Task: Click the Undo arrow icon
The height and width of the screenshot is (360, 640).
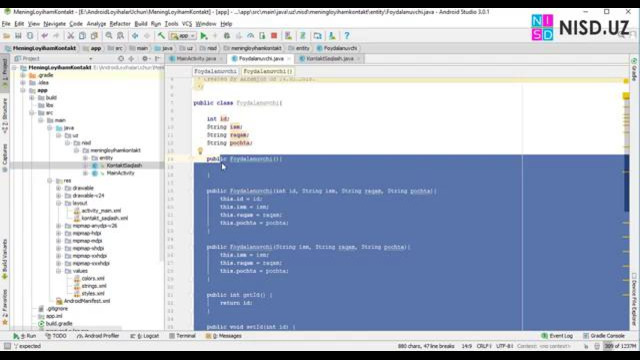Action: pos(44,36)
